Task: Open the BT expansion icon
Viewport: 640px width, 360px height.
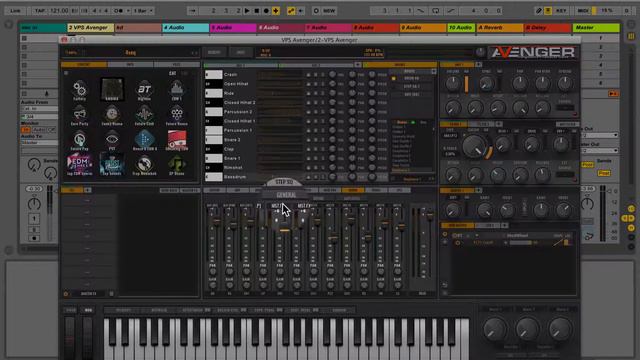Action: point(144,91)
